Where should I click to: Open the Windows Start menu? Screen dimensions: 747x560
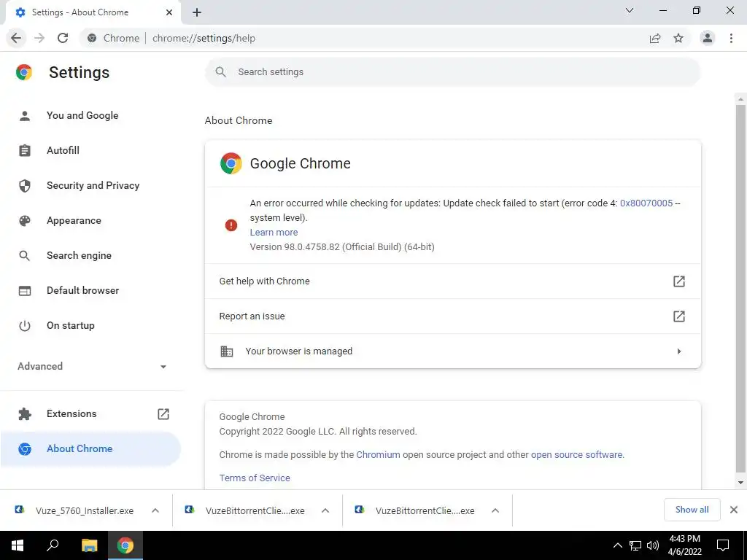pyautogui.click(x=18, y=545)
